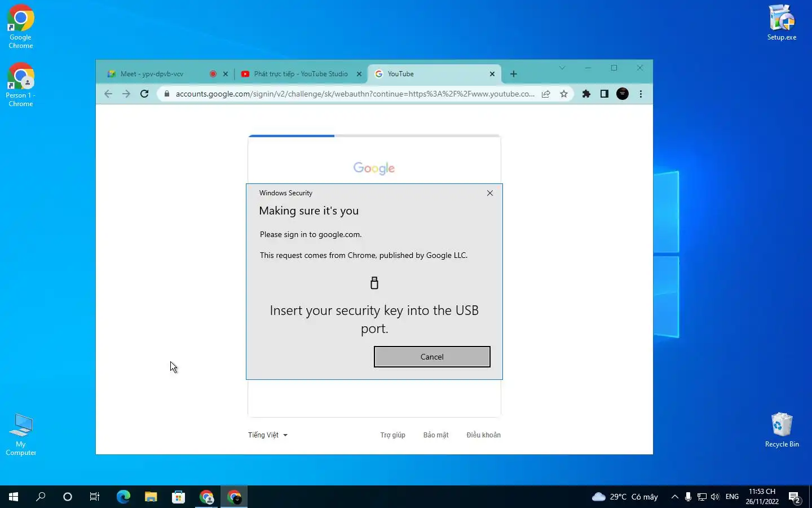Switch to the YouTube Studio tab

pyautogui.click(x=301, y=74)
